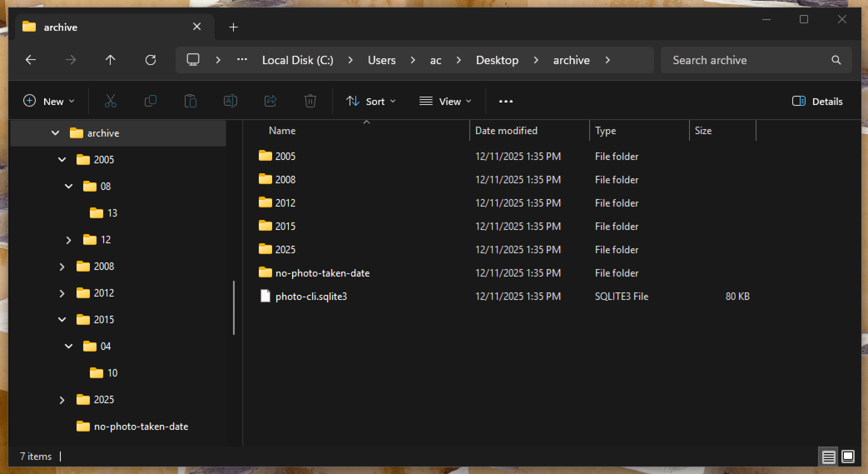Close the archive tab
Image resolution: width=868 pixels, height=474 pixels.
coord(197,27)
